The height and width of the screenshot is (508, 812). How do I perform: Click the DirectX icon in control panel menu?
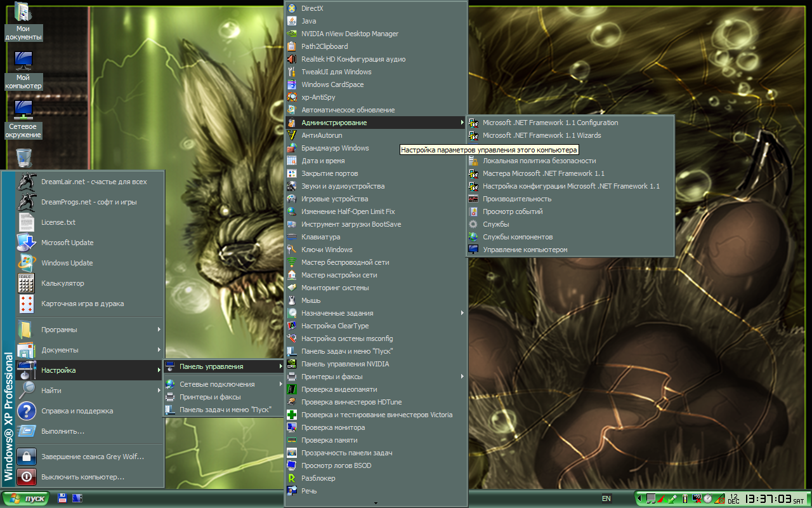coord(292,8)
